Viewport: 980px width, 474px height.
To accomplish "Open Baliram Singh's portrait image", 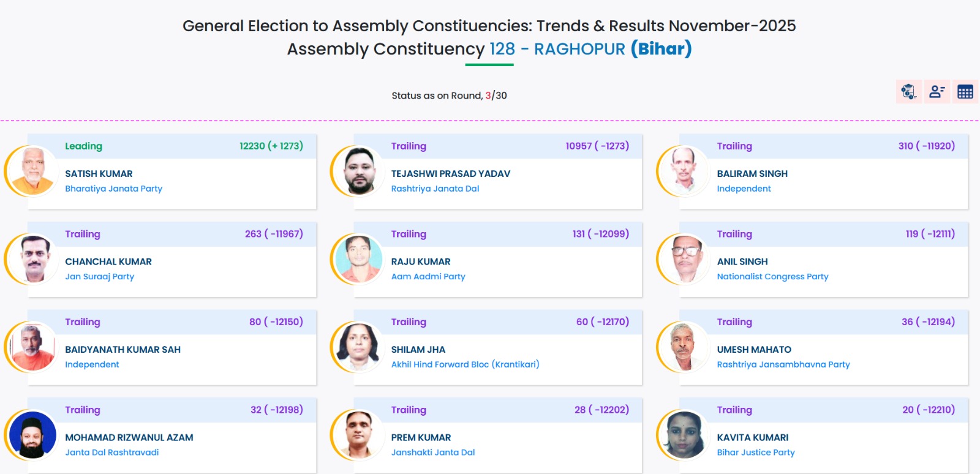I will point(684,171).
